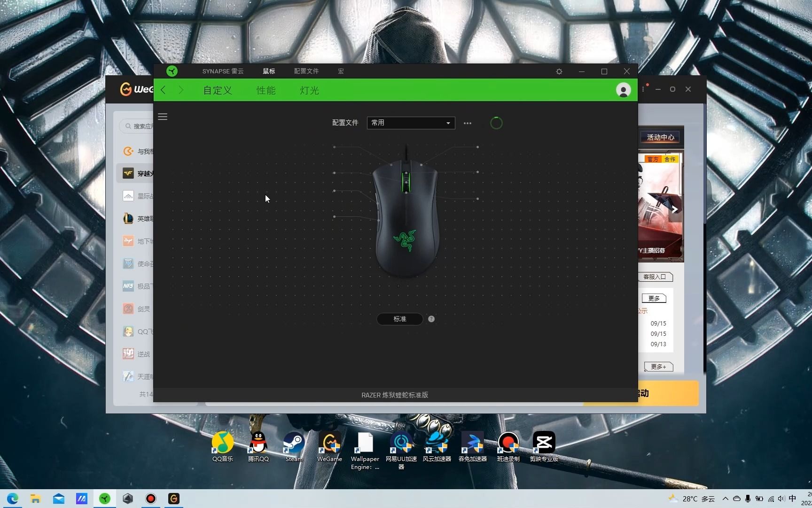Open WeGame desktop shortcut

click(x=330, y=447)
